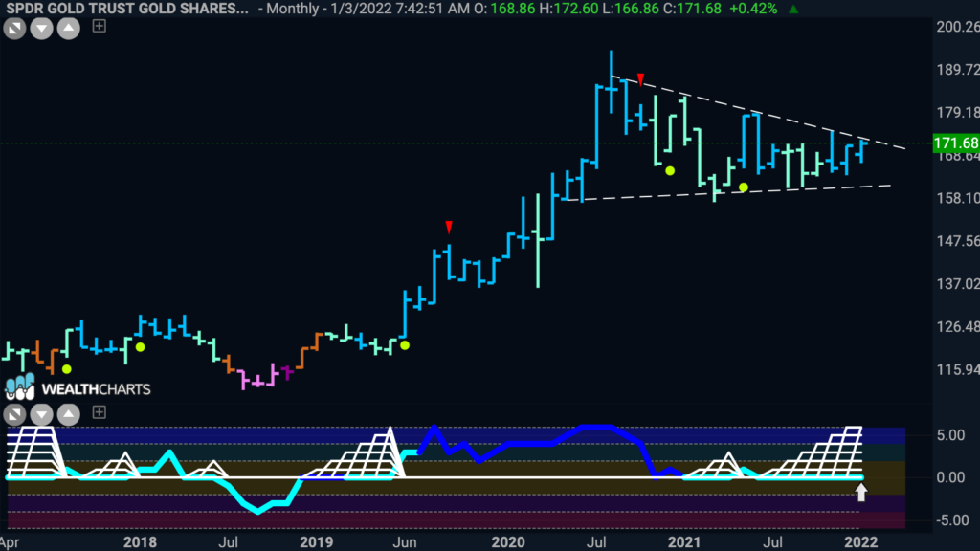Click the 126.48 price axis label
The image size is (980, 551).
pyautogui.click(x=957, y=327)
